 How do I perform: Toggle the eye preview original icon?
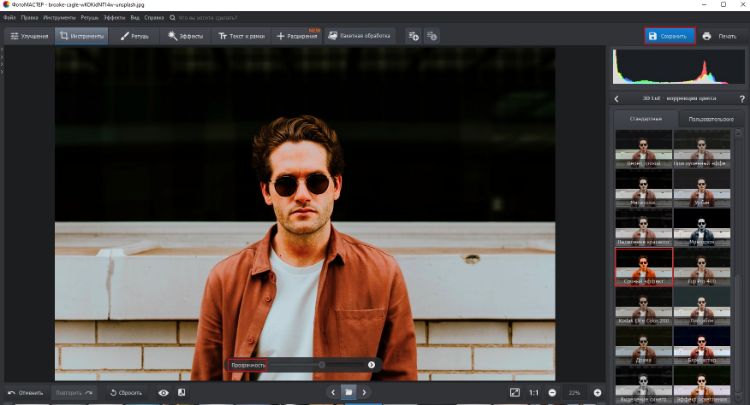point(163,393)
